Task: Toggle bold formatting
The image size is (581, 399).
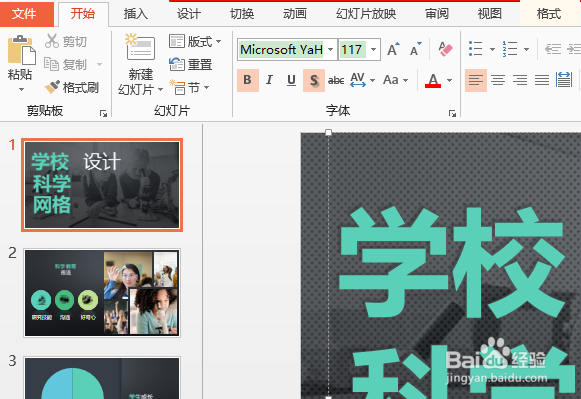Action: [248, 80]
